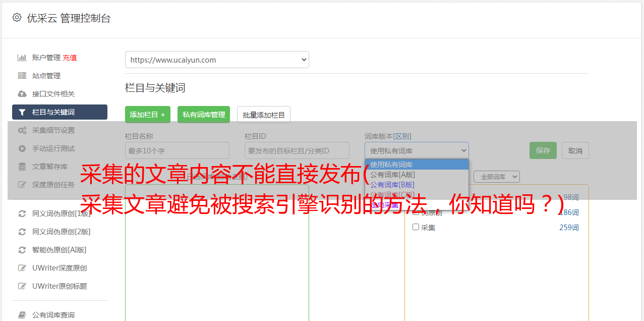Click the 栏目ID input field
The width and height of the screenshot is (644, 321).
(x=297, y=150)
